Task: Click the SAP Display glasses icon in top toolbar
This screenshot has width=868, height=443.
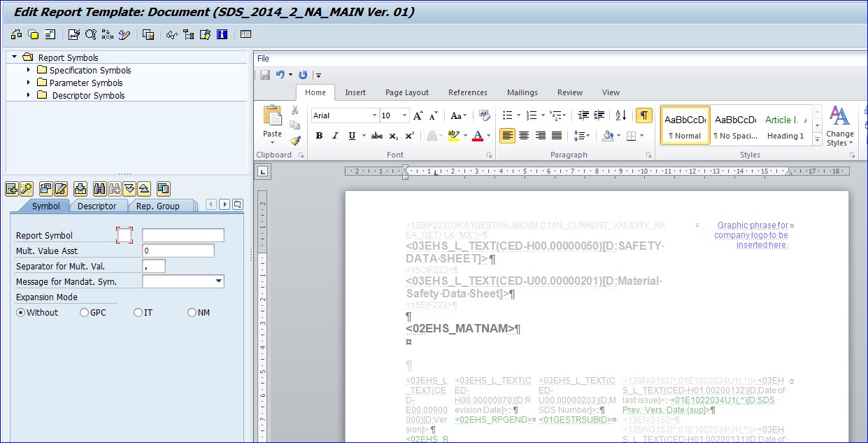Action: coord(171,34)
